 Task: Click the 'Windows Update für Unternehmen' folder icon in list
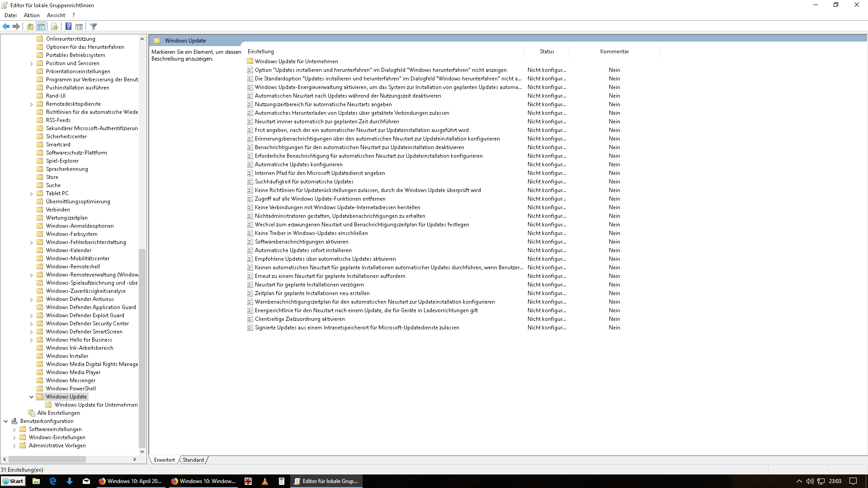tap(250, 61)
